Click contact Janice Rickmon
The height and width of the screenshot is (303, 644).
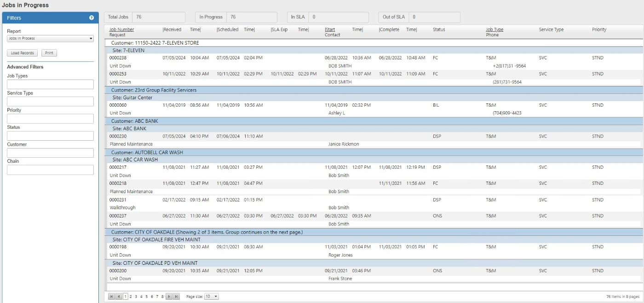pyautogui.click(x=344, y=144)
